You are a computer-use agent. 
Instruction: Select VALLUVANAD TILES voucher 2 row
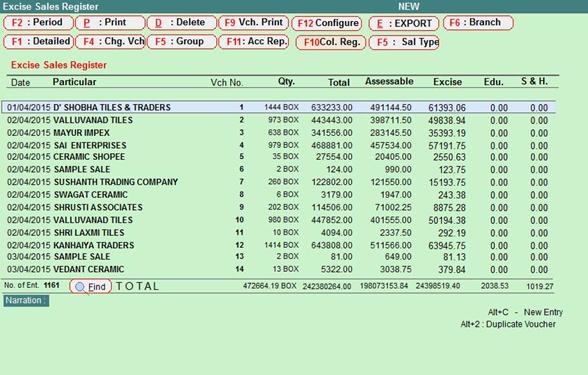(x=279, y=120)
